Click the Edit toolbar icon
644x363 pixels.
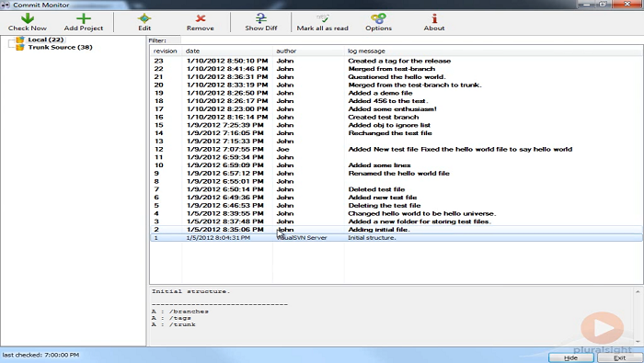(x=144, y=18)
